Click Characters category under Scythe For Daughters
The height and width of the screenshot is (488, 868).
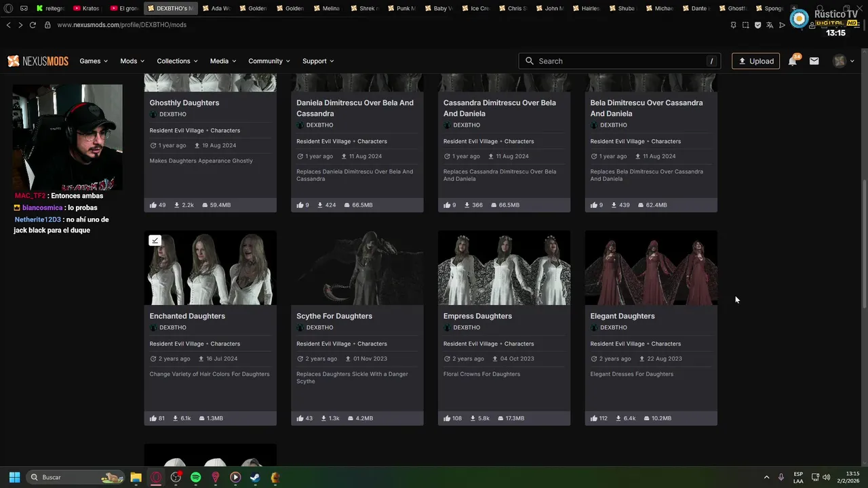pyautogui.click(x=372, y=344)
